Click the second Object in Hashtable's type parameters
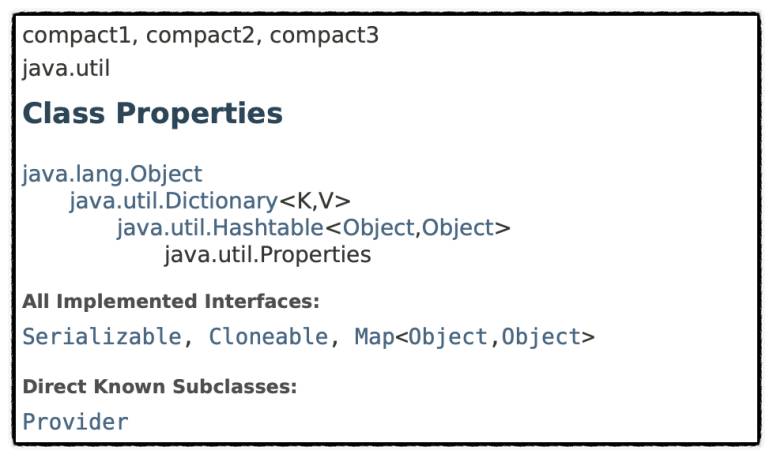 457,228
